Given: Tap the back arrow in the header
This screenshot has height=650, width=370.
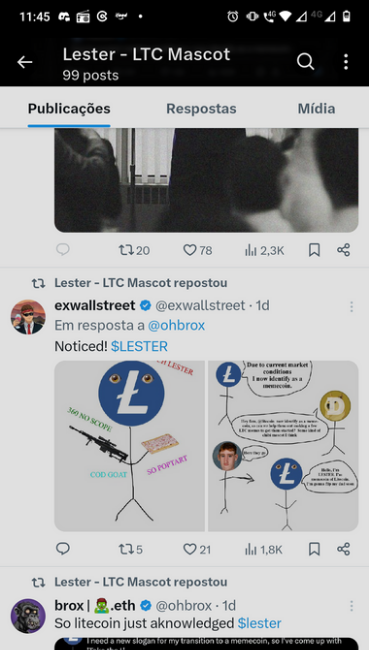Looking at the screenshot, I should coord(24,62).
